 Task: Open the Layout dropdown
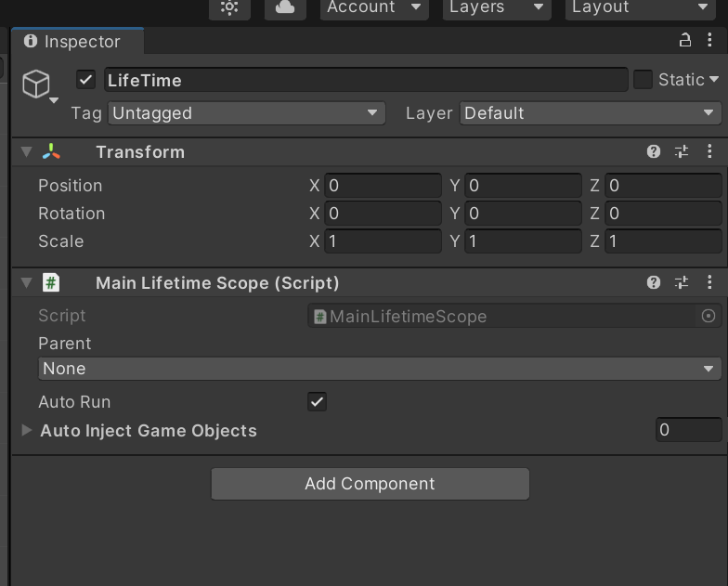(641, 7)
